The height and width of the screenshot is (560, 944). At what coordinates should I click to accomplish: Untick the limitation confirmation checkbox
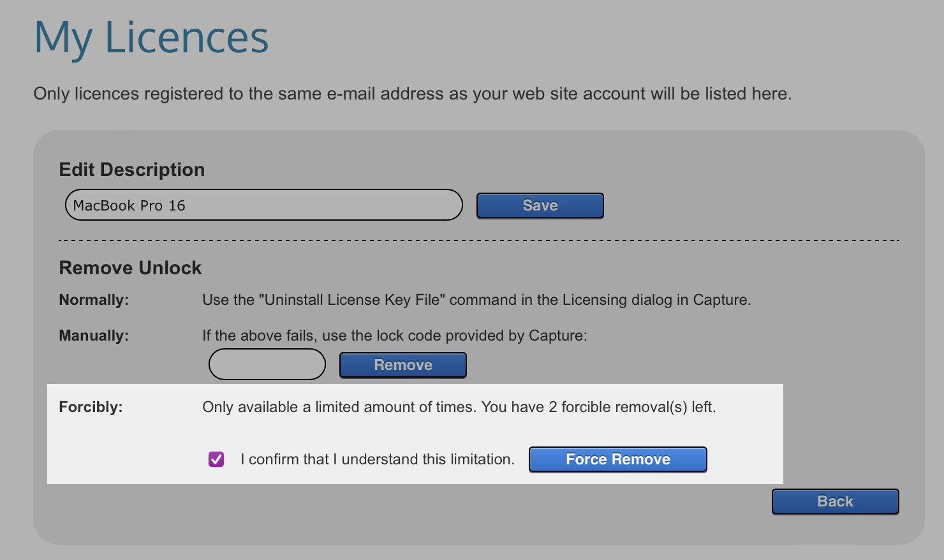pyautogui.click(x=216, y=459)
